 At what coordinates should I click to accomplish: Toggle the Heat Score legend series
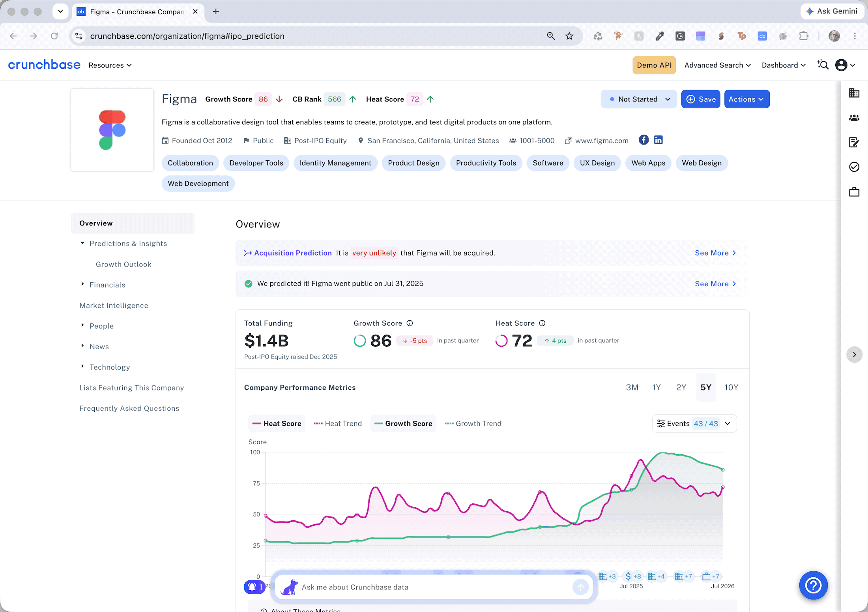tap(277, 423)
